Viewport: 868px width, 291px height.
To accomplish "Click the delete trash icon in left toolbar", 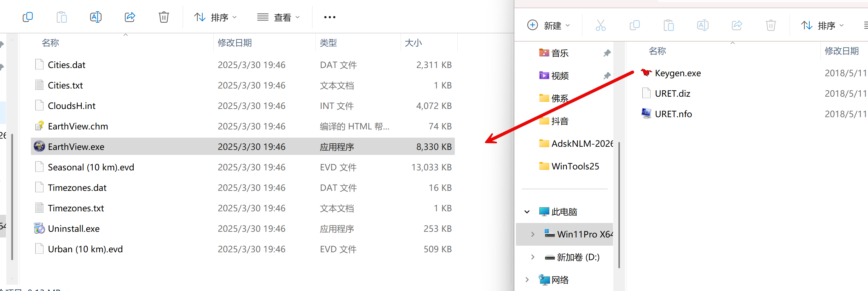I will [164, 17].
